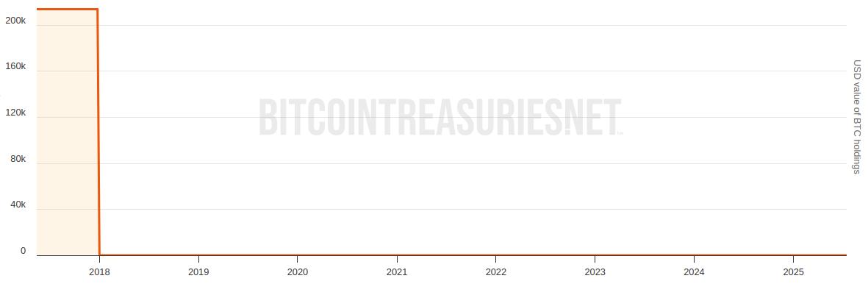Click the light orange shaded area before 2018
The width and height of the screenshot is (868, 284).
67,133
